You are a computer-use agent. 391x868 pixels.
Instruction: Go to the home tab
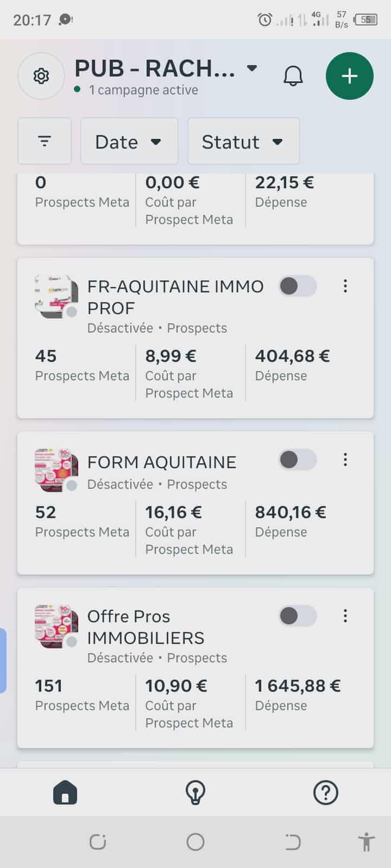(65, 793)
